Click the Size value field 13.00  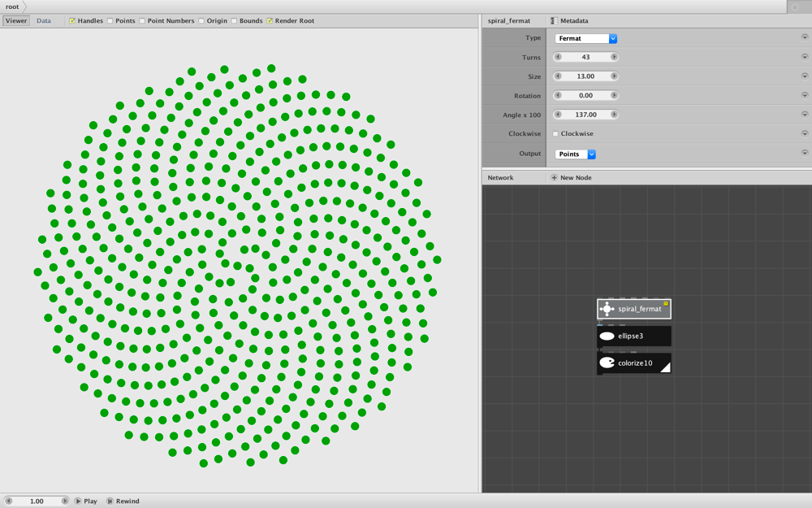[585, 76]
